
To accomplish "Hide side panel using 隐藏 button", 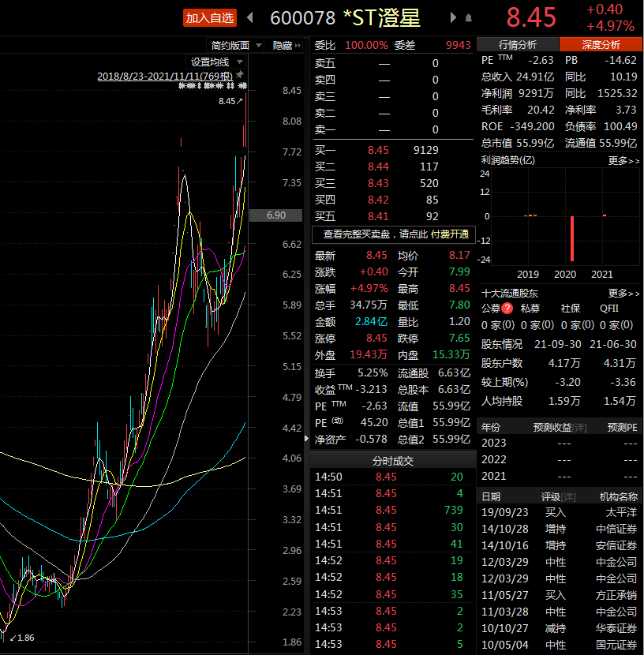I will [x=286, y=45].
